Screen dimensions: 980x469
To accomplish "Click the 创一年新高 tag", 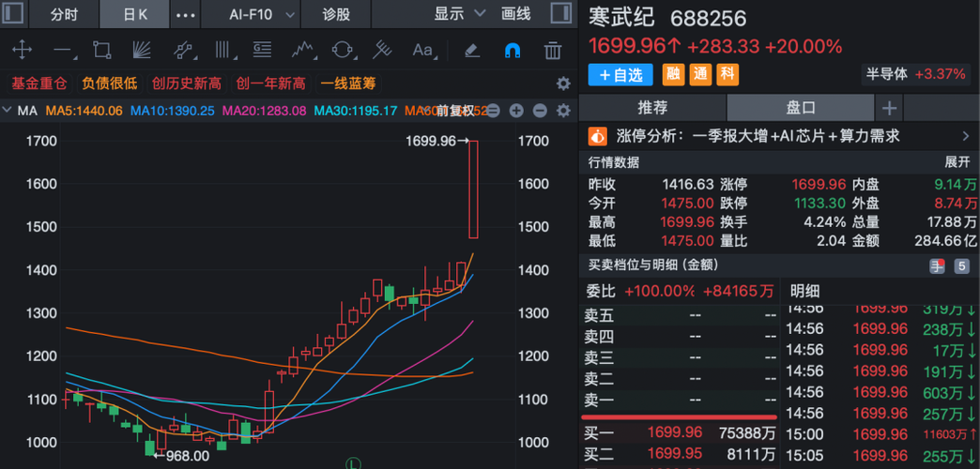I will 270,83.
